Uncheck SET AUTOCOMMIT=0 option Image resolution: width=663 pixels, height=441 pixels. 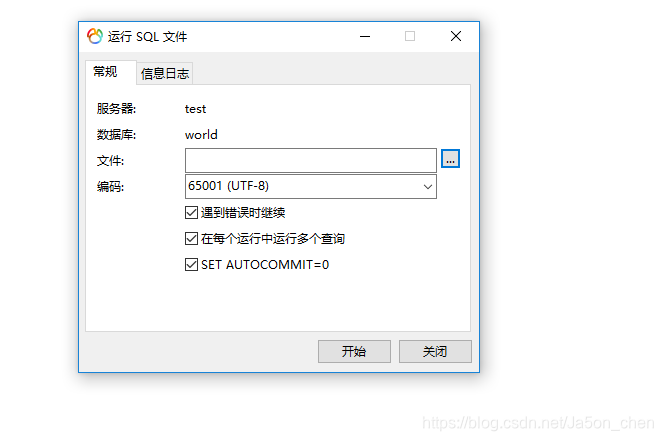click(x=191, y=265)
